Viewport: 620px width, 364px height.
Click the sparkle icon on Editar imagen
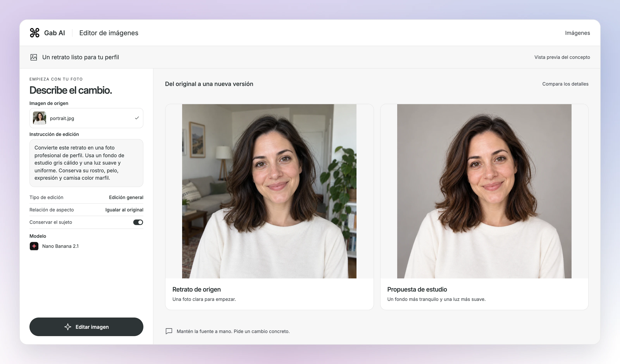68,327
